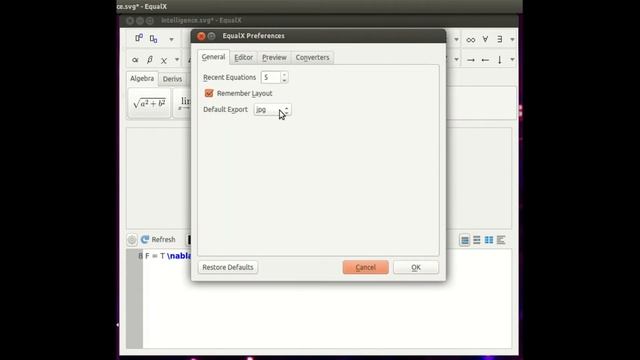Switch to the Derivs templates tab
The image size is (640, 360).
[172, 79]
